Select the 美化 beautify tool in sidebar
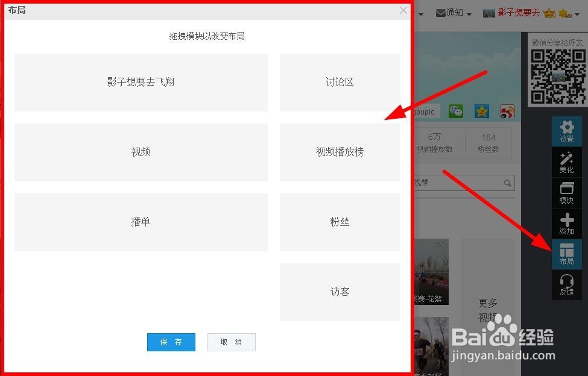588x376 pixels. tap(567, 163)
